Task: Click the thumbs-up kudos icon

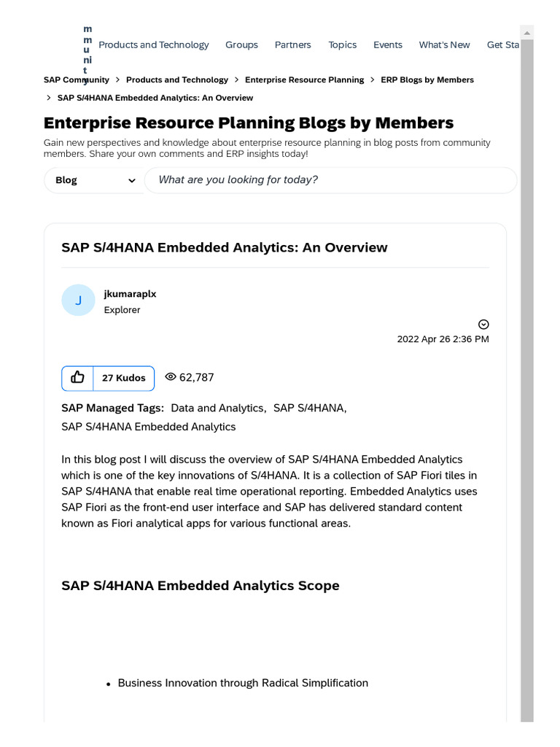Action: [78, 378]
